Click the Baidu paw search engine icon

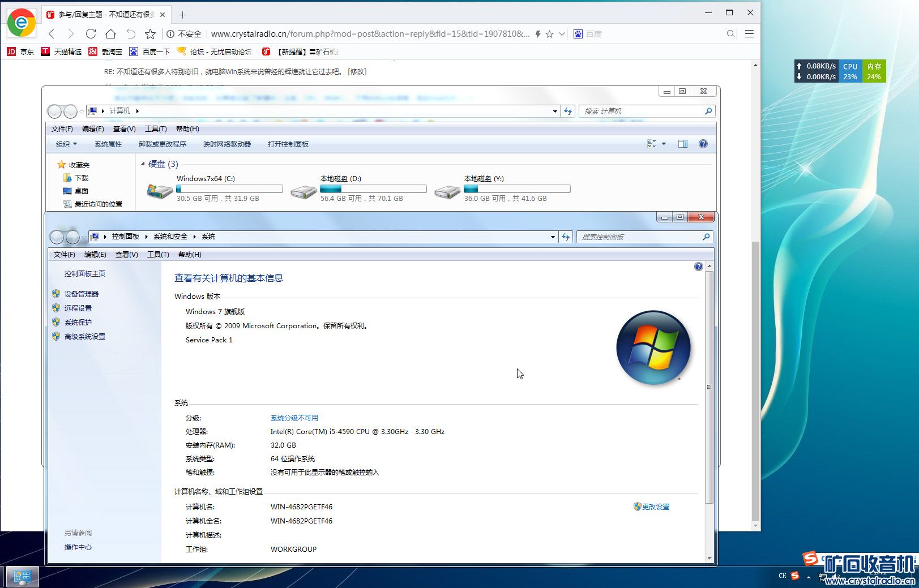tap(578, 34)
